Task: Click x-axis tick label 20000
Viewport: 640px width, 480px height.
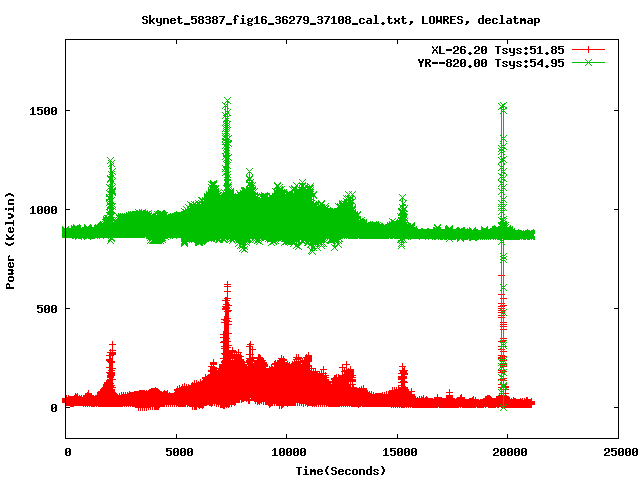Action: 510,452
